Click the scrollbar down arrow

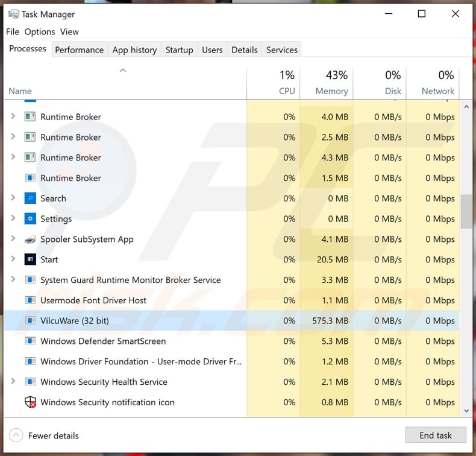point(466,411)
